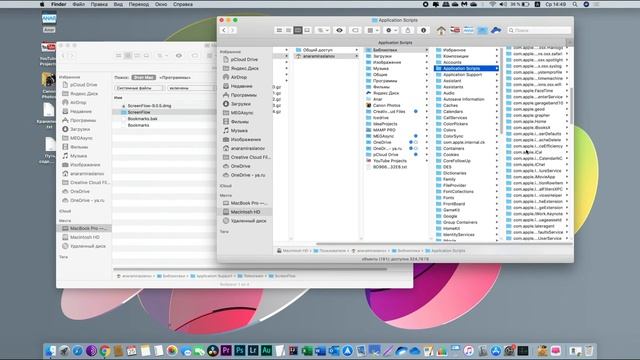Viewport: 640px width, 360px height.
Task: Click Пользователи in front path bar
Action: pos(330,251)
